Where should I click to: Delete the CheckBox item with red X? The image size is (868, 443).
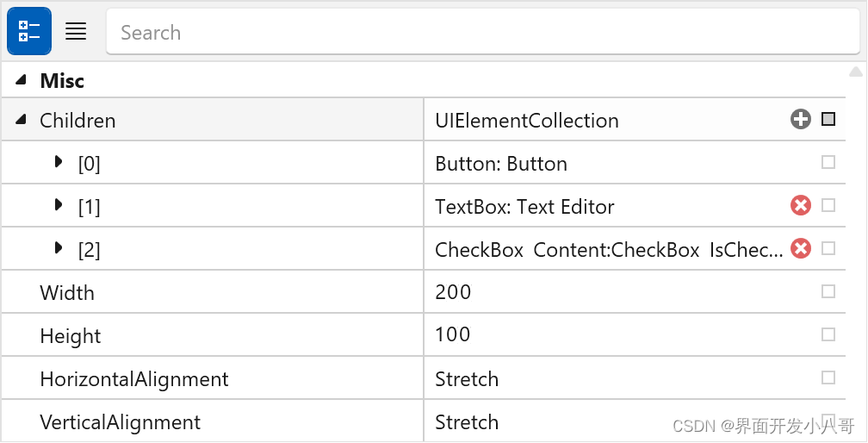(801, 248)
